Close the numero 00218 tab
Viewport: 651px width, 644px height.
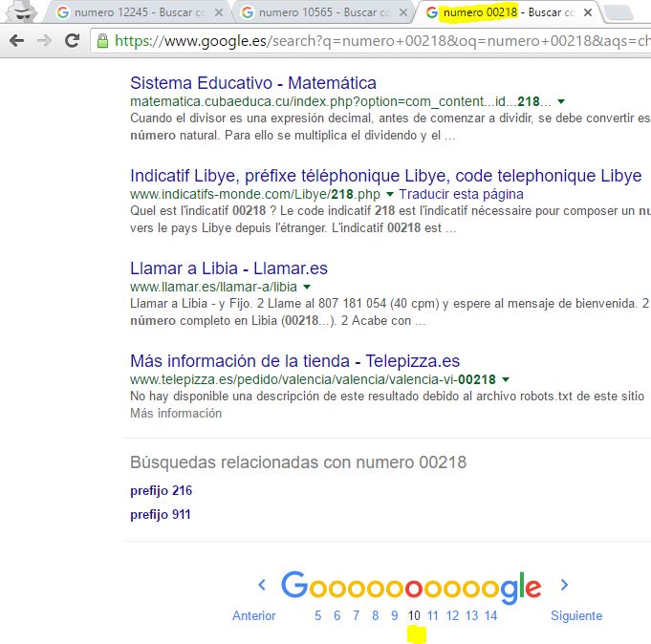click(588, 12)
